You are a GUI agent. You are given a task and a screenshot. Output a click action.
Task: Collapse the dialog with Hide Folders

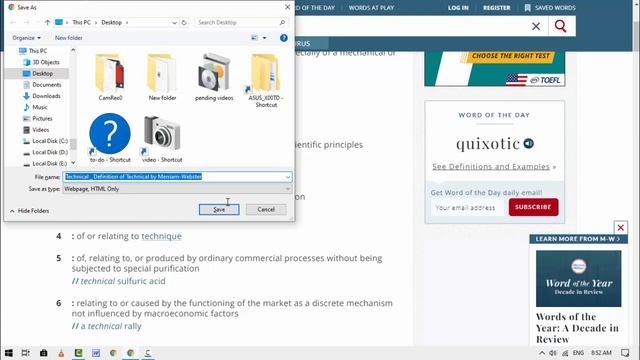coord(29,211)
